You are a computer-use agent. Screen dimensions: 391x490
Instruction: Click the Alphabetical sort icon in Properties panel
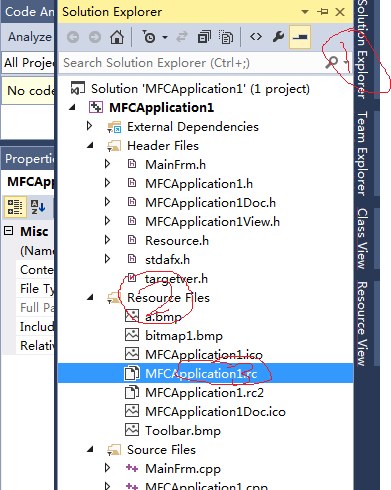click(x=38, y=207)
